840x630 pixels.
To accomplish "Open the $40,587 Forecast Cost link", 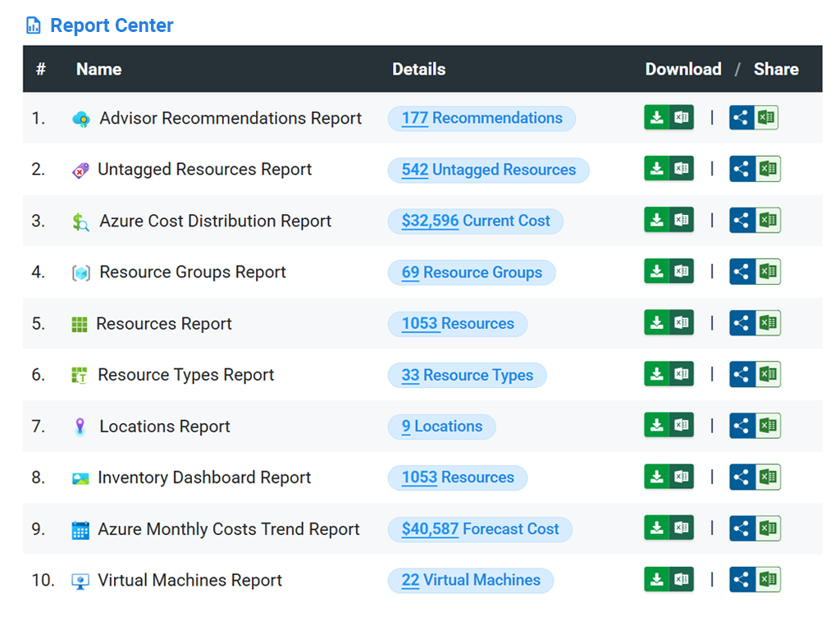I will (480, 529).
